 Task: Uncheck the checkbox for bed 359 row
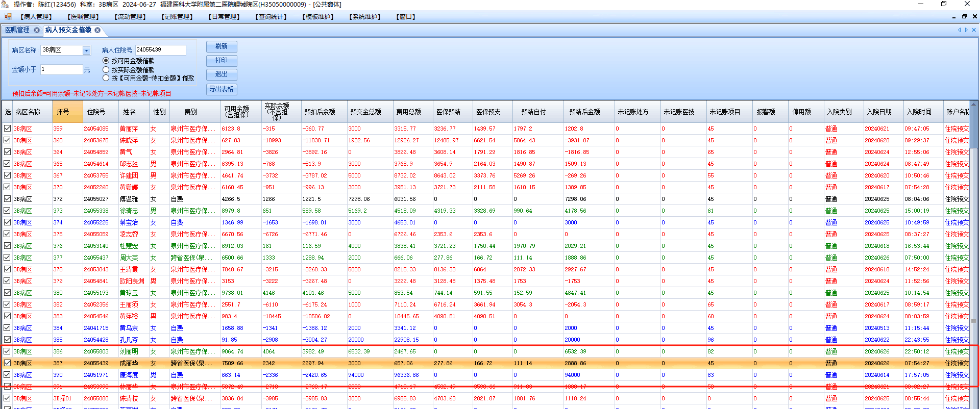pos(7,129)
